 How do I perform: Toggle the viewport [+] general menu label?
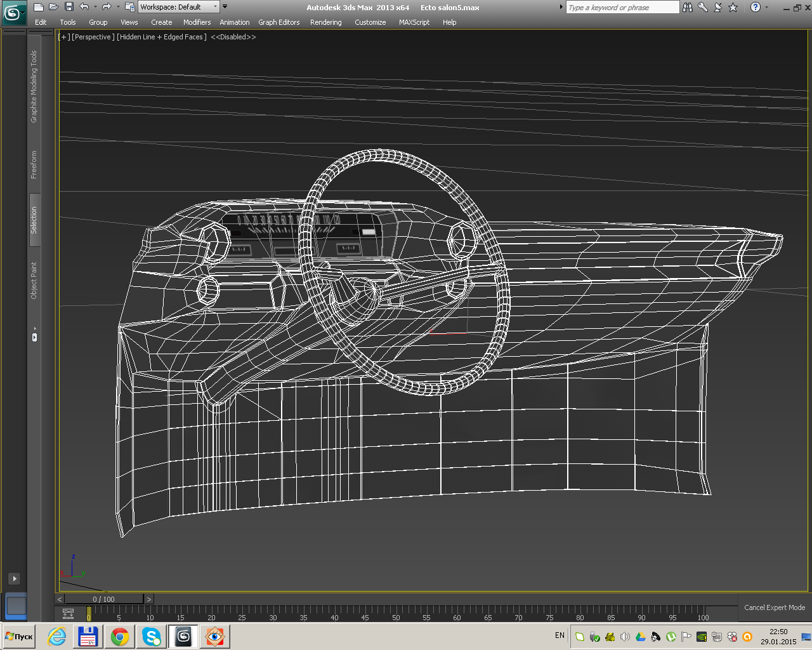[x=64, y=37]
